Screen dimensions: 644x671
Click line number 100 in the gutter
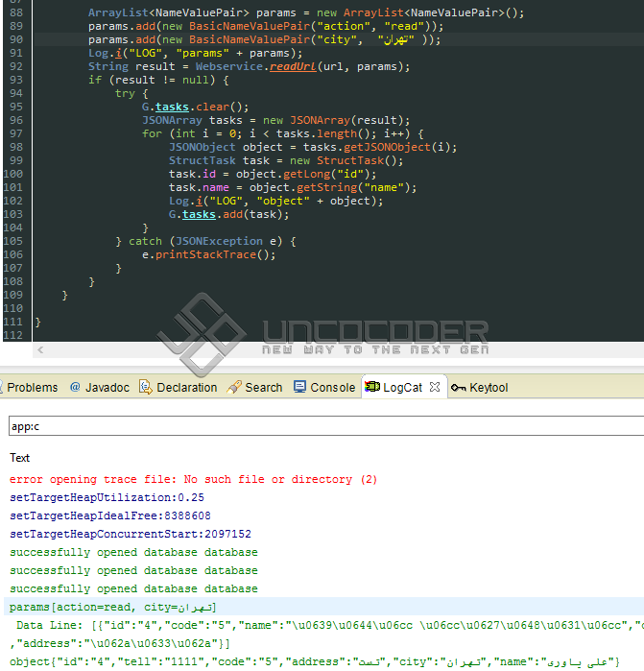[x=12, y=174]
